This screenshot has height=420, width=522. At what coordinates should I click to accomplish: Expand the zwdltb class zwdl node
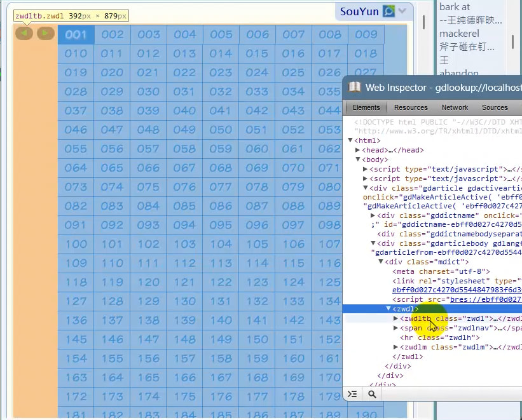395,318
